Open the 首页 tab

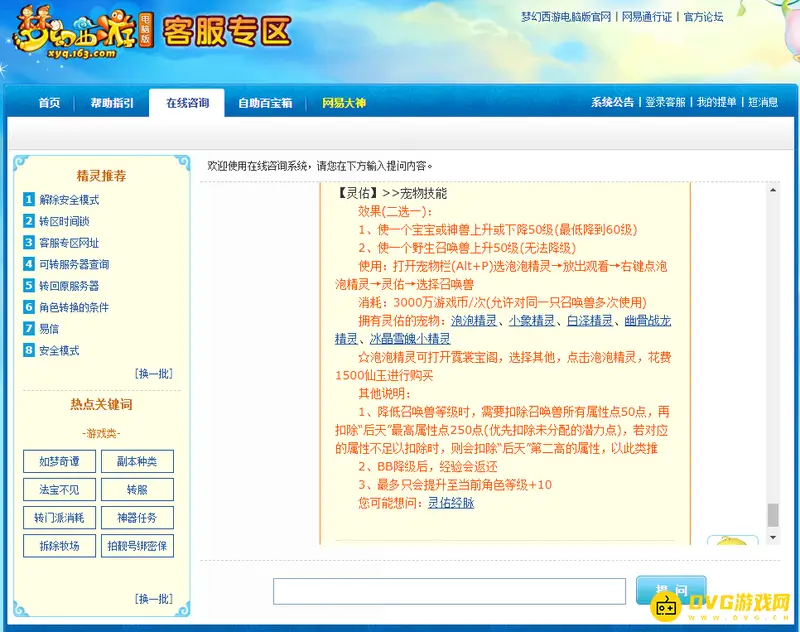tap(49, 103)
